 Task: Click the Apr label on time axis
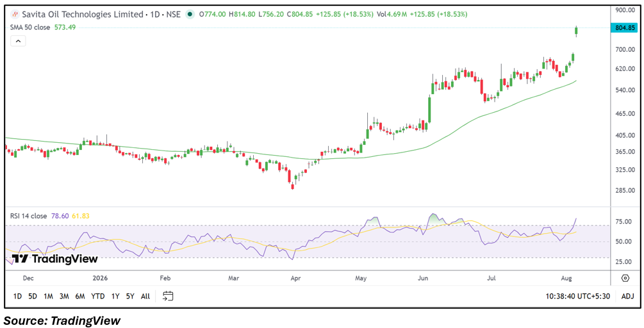point(295,278)
